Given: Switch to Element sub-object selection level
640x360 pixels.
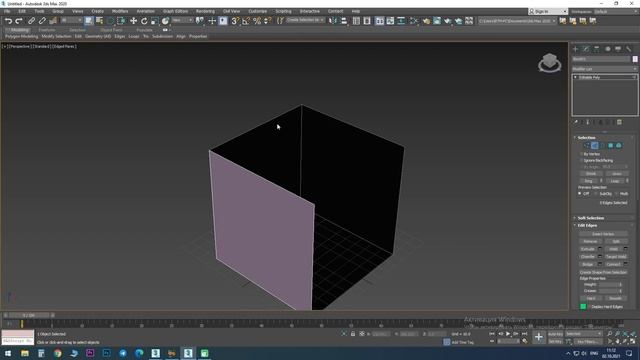Looking at the screenshot, I should point(619,145).
